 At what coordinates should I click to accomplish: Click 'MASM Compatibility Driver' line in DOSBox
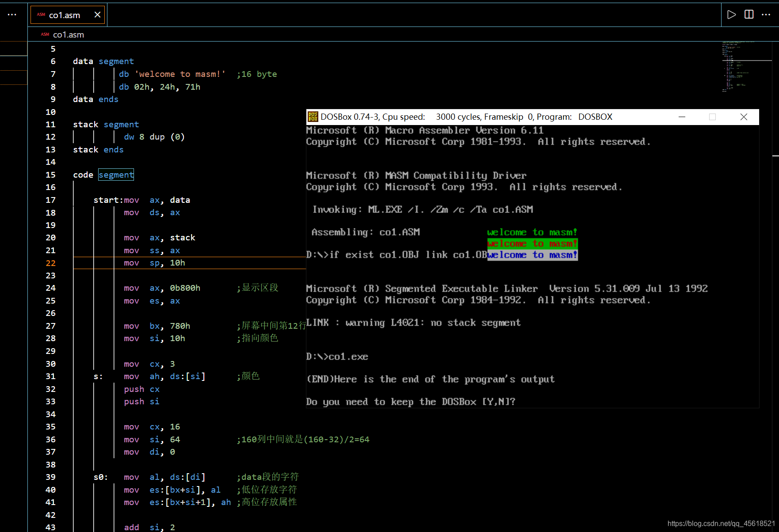coord(416,176)
